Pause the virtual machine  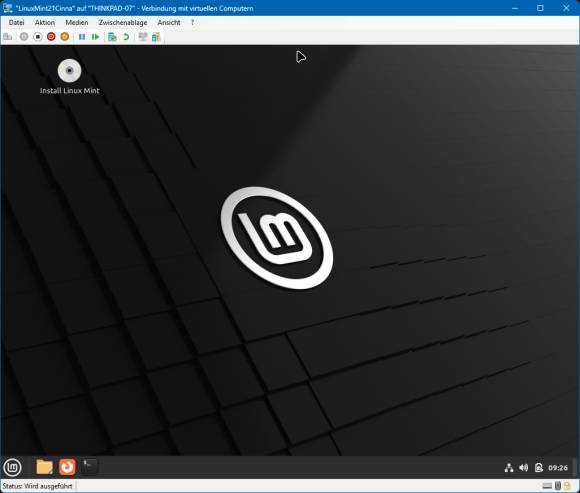coord(82,37)
